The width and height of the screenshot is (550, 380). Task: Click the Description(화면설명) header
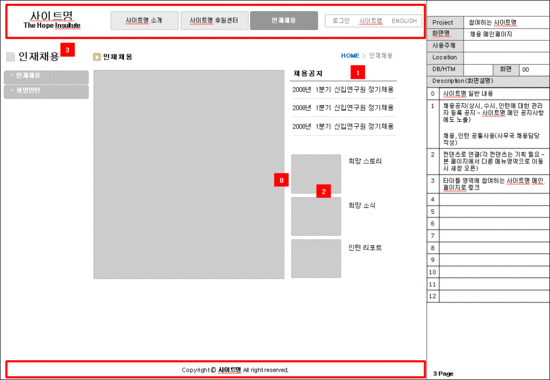pyautogui.click(x=488, y=81)
